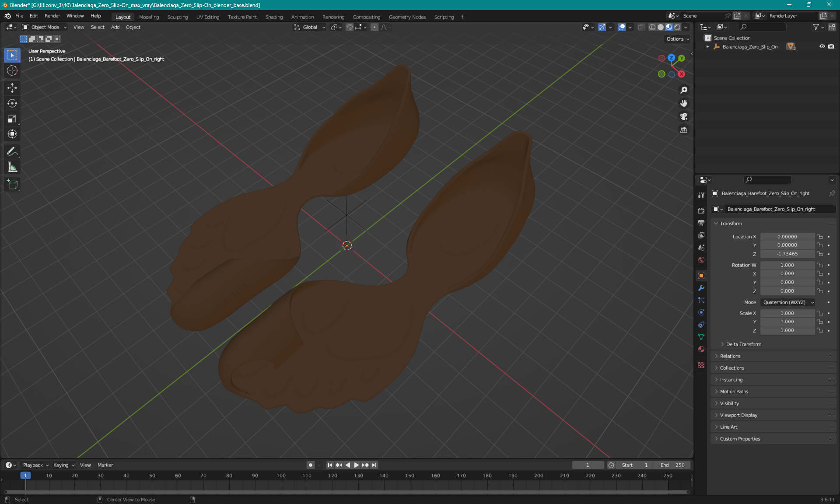This screenshot has width=840, height=504.
Task: Switch to Sculpting workspace tab
Action: pos(177,17)
